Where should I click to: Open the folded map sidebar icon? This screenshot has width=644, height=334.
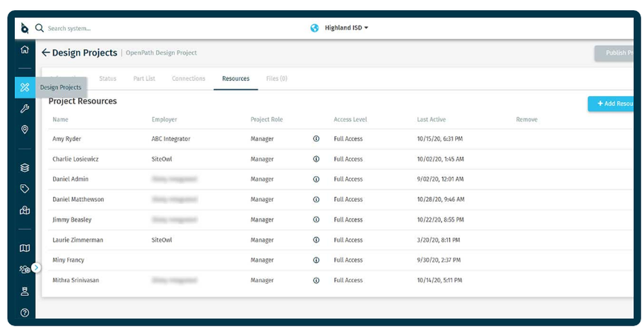(24, 248)
